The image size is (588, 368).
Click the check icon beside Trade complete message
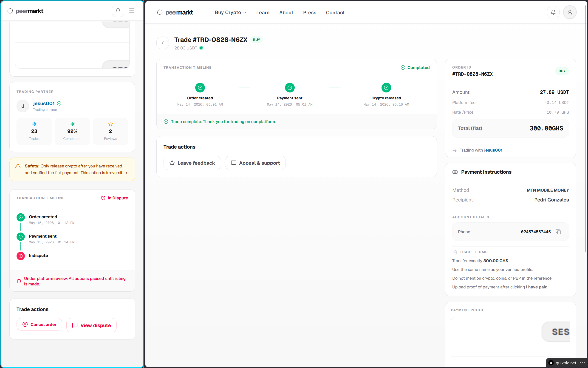click(x=166, y=122)
